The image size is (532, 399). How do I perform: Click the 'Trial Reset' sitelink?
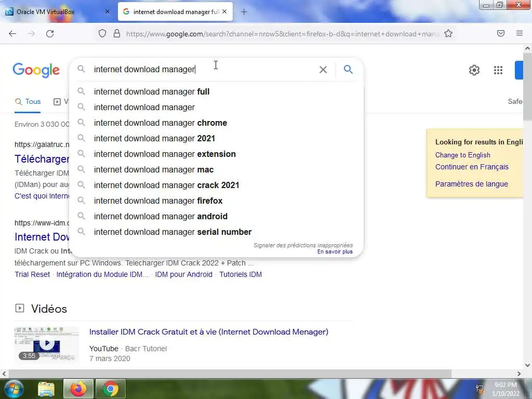[32, 274]
